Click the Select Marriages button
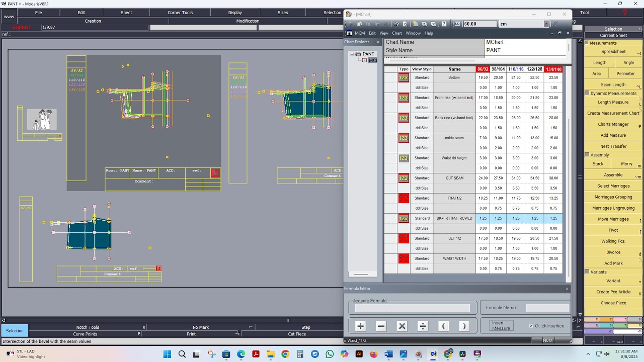644x362 pixels. (613, 186)
